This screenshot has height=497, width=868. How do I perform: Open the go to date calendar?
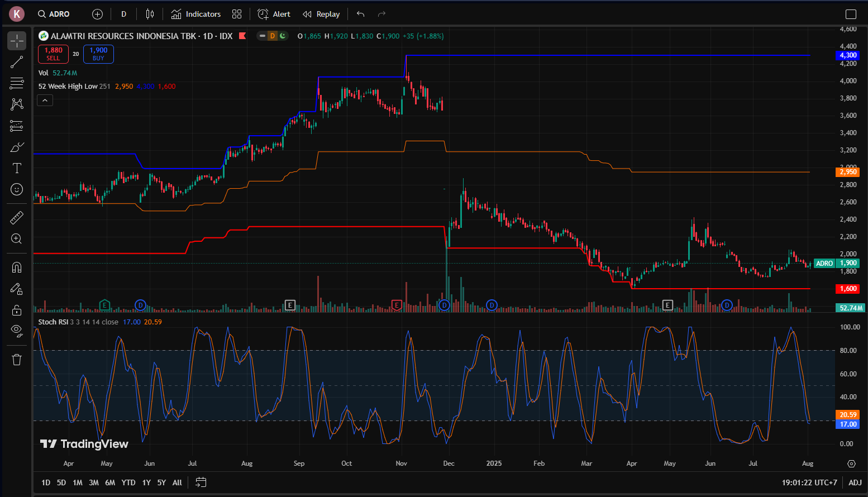point(201,482)
